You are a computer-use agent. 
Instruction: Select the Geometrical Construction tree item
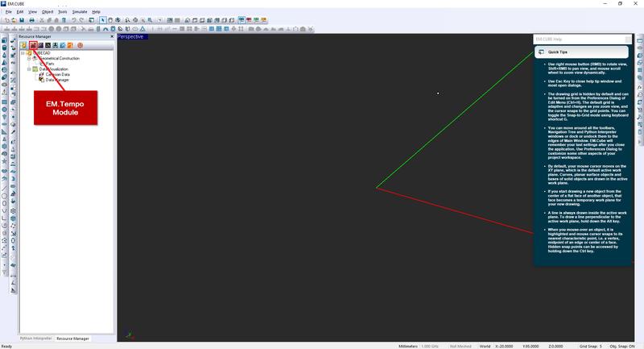pos(59,58)
